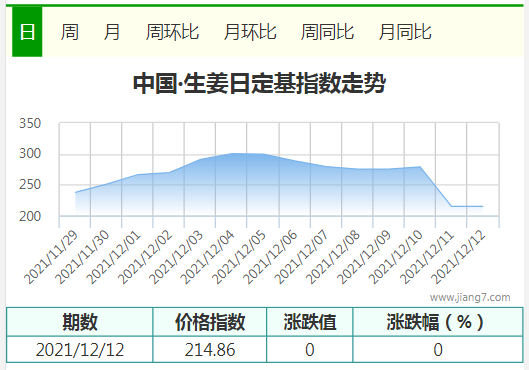Select the 2021/12/12 date cell in table
The height and width of the screenshot is (370, 529).
(x=80, y=349)
